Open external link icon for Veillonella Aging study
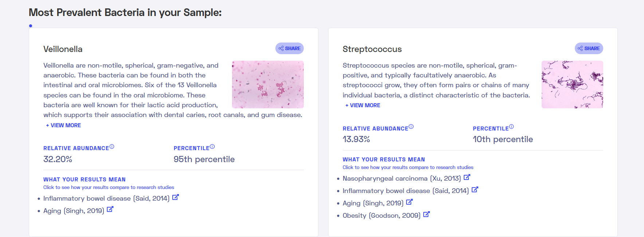The height and width of the screenshot is (237, 644). tap(110, 210)
